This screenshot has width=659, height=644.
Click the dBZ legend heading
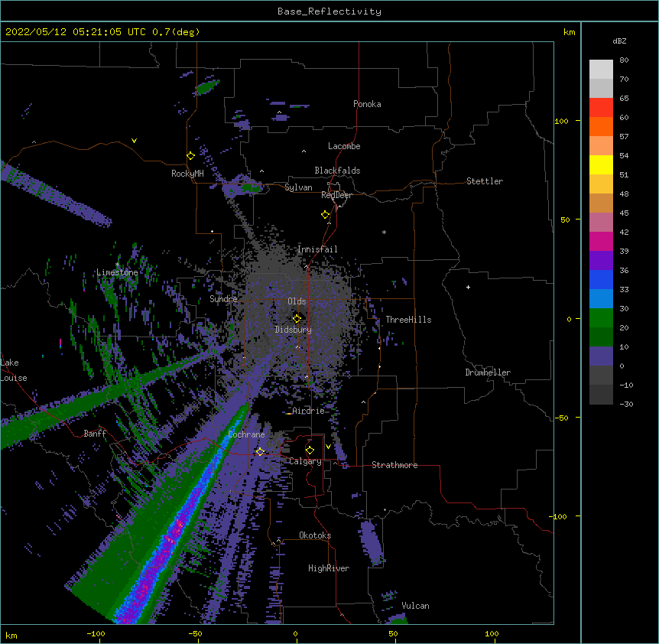pyautogui.click(x=619, y=41)
